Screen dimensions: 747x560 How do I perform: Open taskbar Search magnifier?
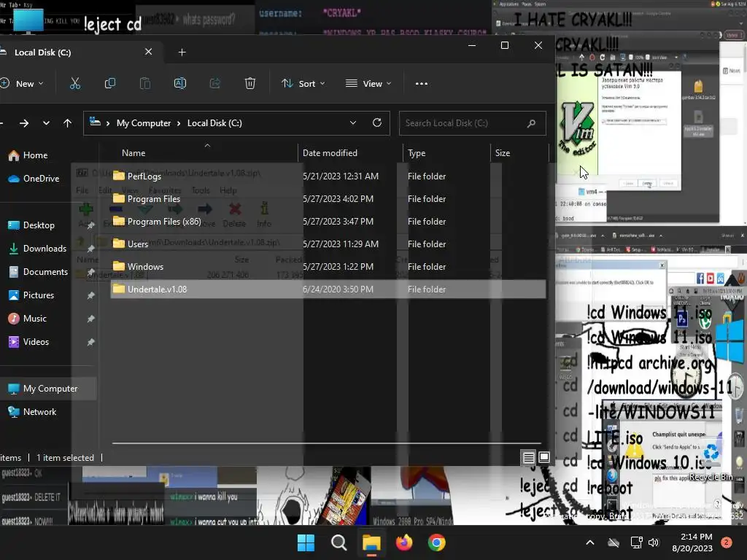tap(338, 542)
